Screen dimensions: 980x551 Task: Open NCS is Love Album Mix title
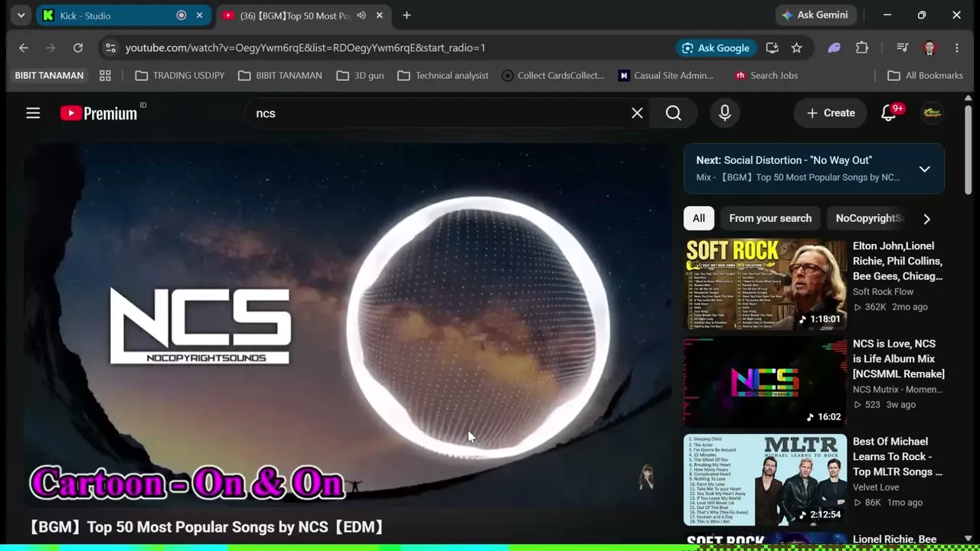click(x=899, y=359)
